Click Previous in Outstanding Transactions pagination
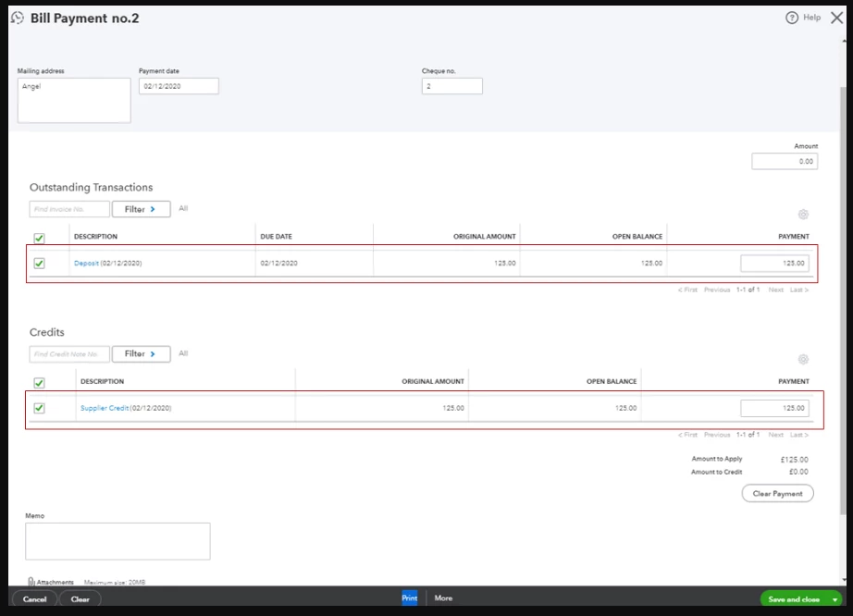This screenshot has width=853, height=616. (x=717, y=290)
